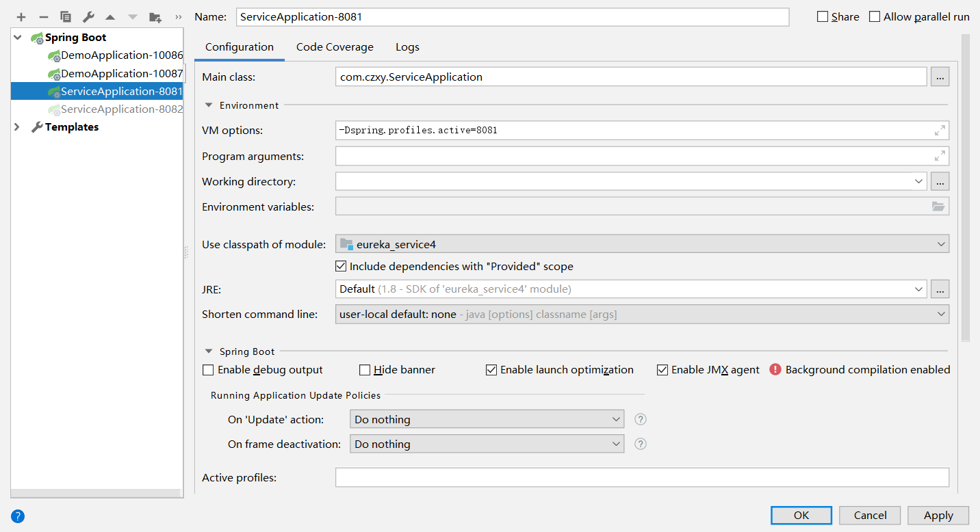Copy configuration icon in toolbar
The image size is (980, 532).
66,17
